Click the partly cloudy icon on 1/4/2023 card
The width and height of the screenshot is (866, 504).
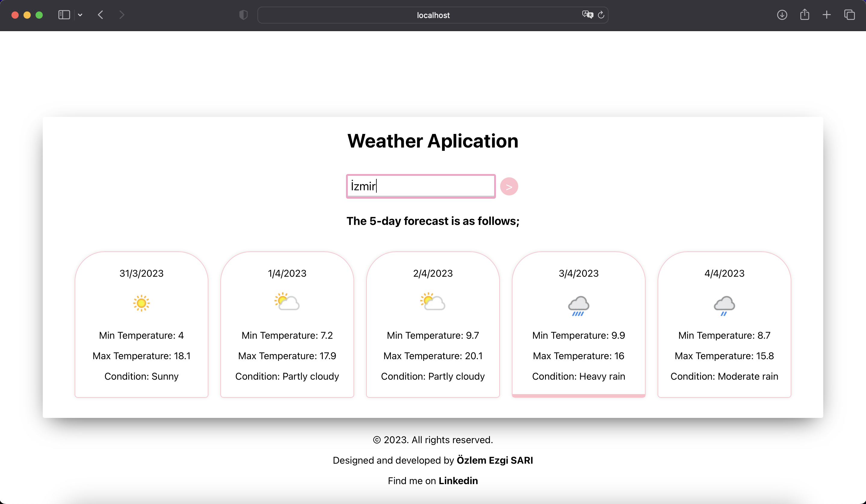click(287, 302)
